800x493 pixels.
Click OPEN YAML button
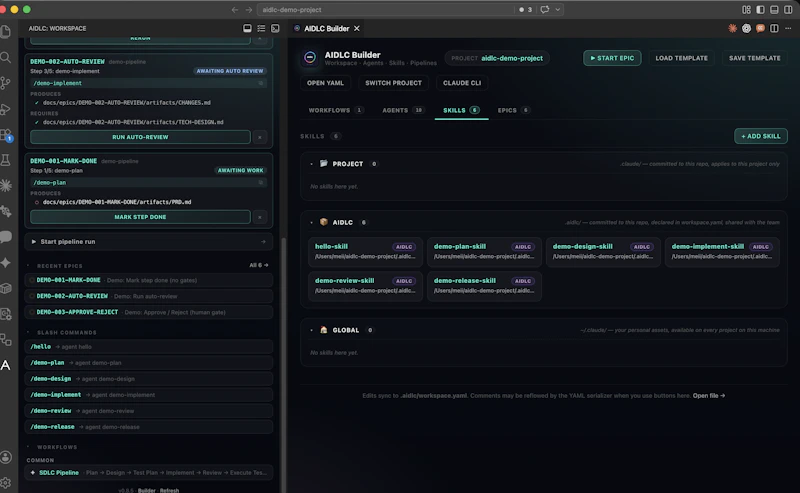325,83
